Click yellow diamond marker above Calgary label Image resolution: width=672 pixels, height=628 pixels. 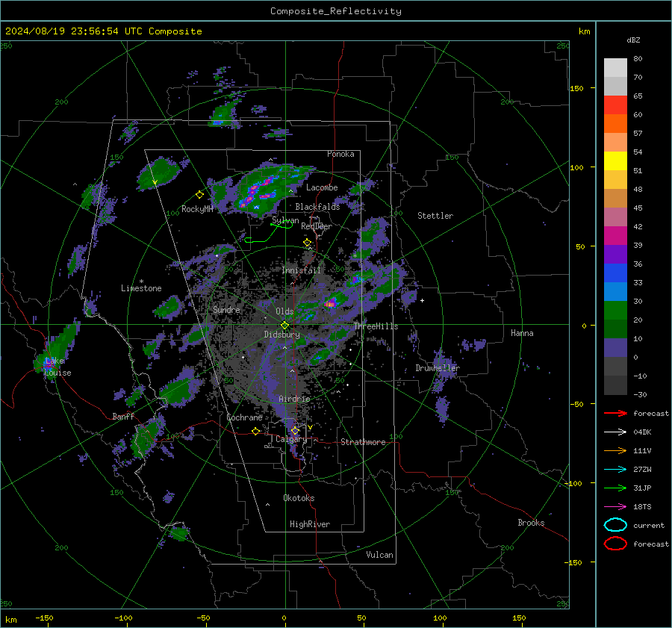[x=295, y=430]
